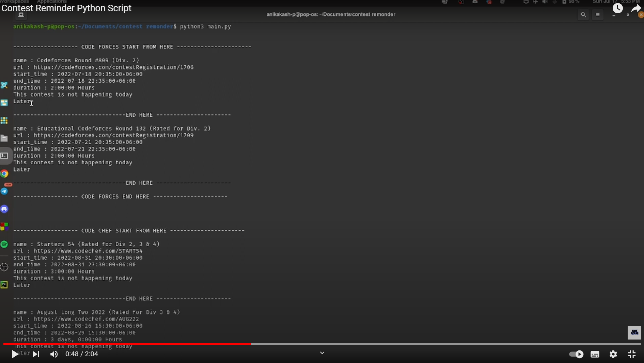Click 'duration : 3:00:00 Hours' line
The height and width of the screenshot is (363, 644).
[54, 271]
